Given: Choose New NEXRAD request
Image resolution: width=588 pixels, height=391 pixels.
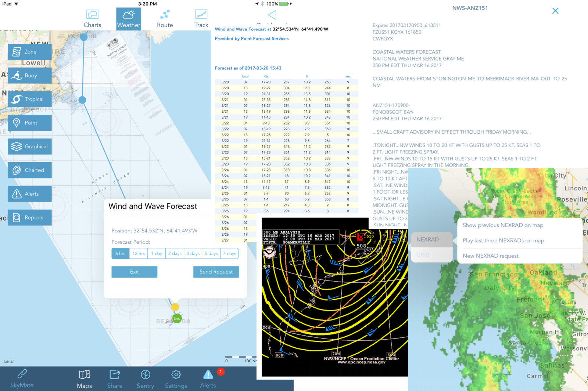Looking at the screenshot, I should coord(520,256).
